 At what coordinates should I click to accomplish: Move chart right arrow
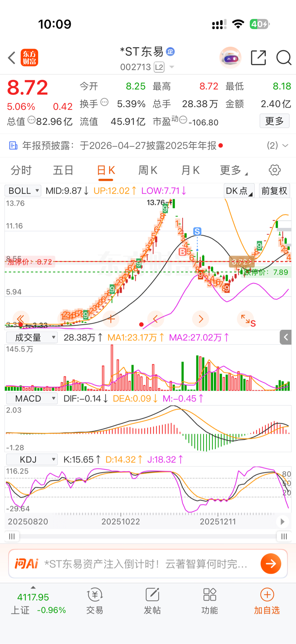[x=201, y=319]
